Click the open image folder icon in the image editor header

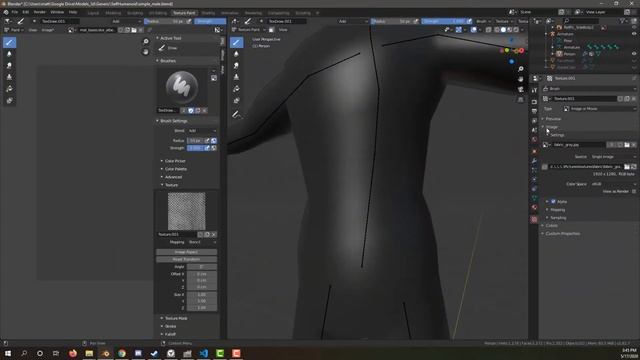click(x=134, y=30)
